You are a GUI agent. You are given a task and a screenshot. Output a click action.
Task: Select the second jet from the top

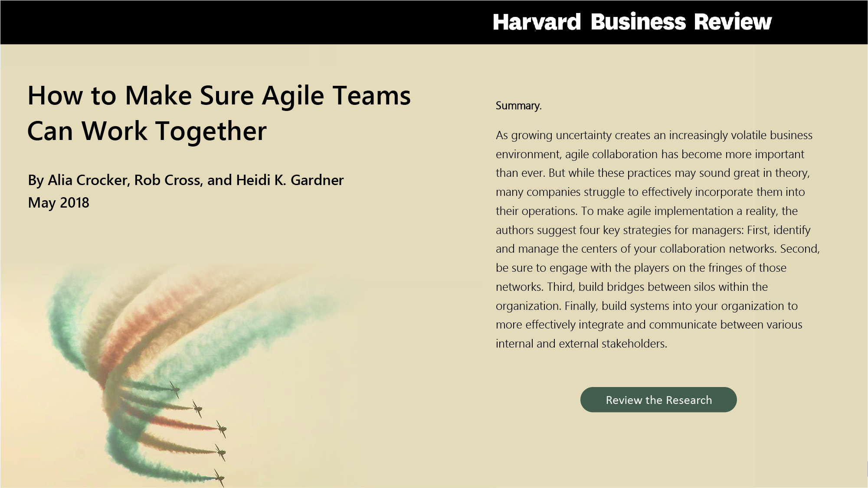(198, 408)
